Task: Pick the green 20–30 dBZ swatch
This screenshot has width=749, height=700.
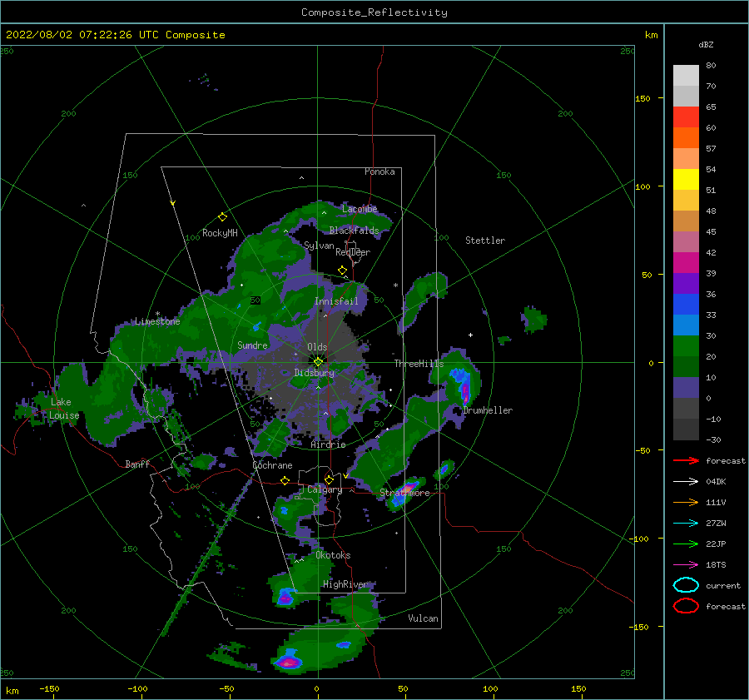Action: coord(686,346)
